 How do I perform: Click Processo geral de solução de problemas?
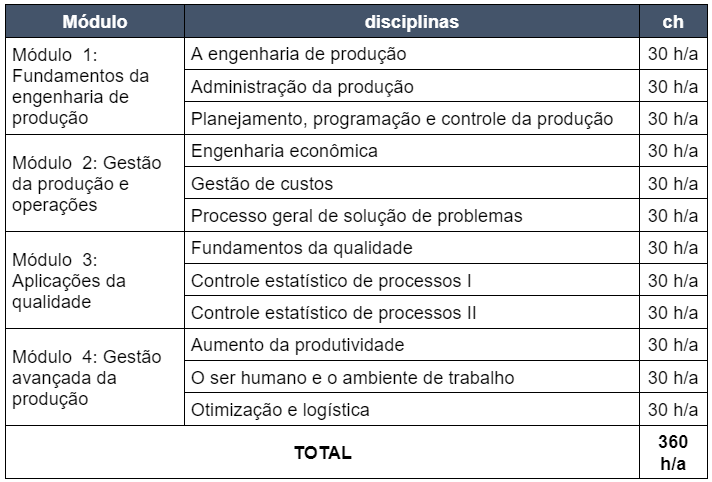coord(412,215)
